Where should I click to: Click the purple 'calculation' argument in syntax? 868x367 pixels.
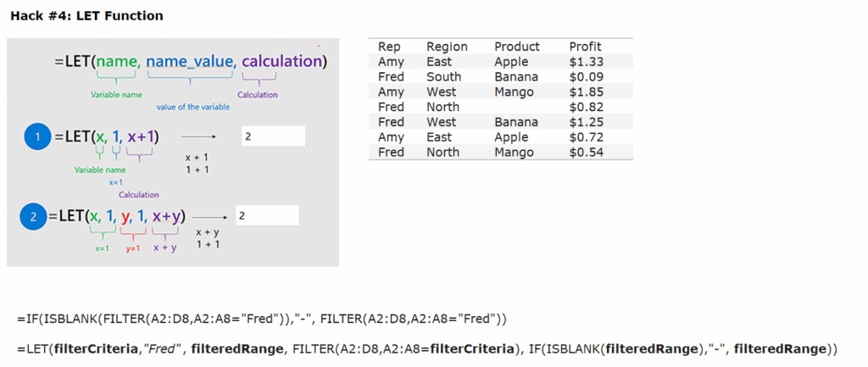(x=281, y=61)
